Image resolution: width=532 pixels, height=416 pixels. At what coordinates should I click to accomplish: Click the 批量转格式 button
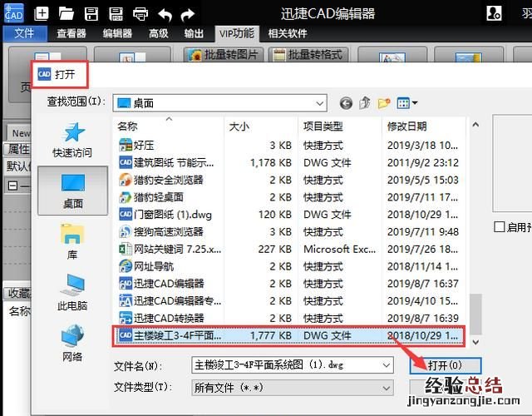pyautogui.click(x=308, y=54)
